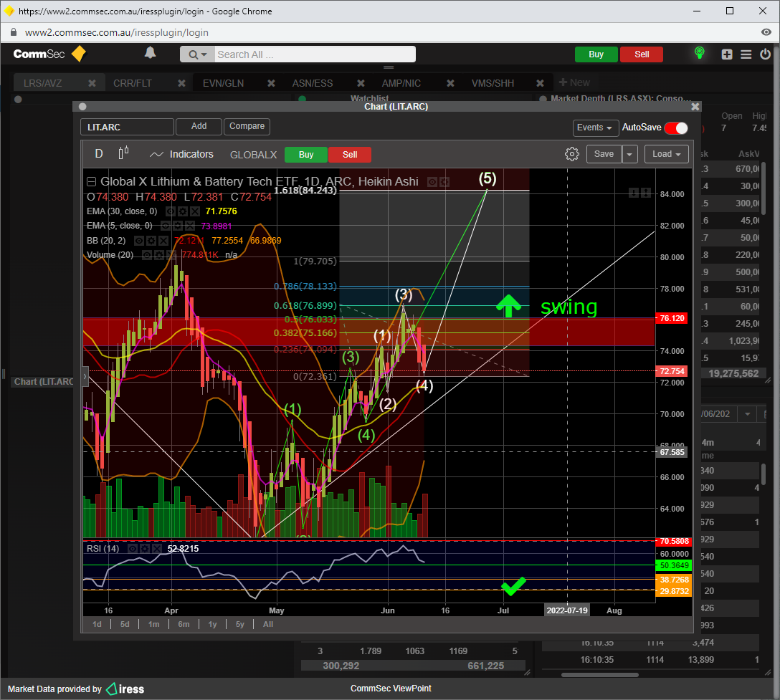780x700 pixels.
Task: Close the AMP/NIC tab
Action: pyautogui.click(x=450, y=83)
